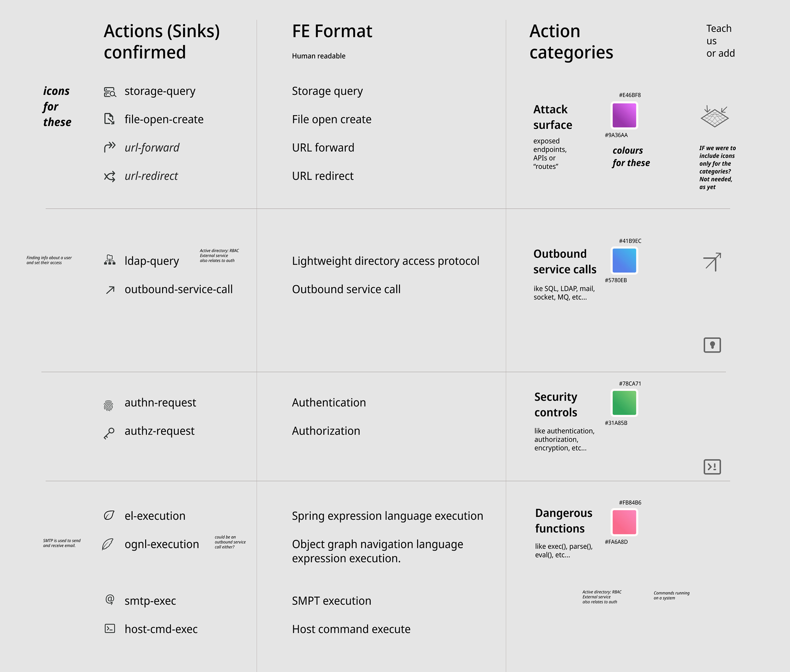
Task: Select the blue Outbound service calls swatch
Action: (624, 260)
